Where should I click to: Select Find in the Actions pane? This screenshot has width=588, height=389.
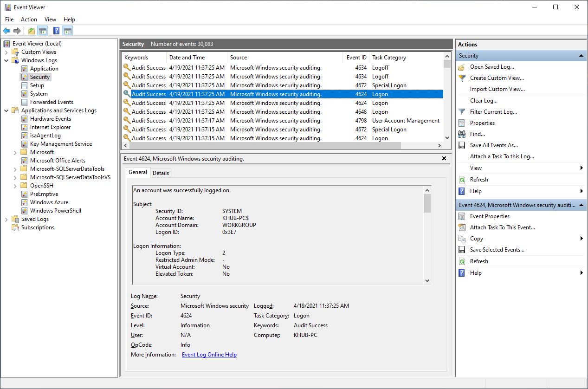pyautogui.click(x=477, y=134)
